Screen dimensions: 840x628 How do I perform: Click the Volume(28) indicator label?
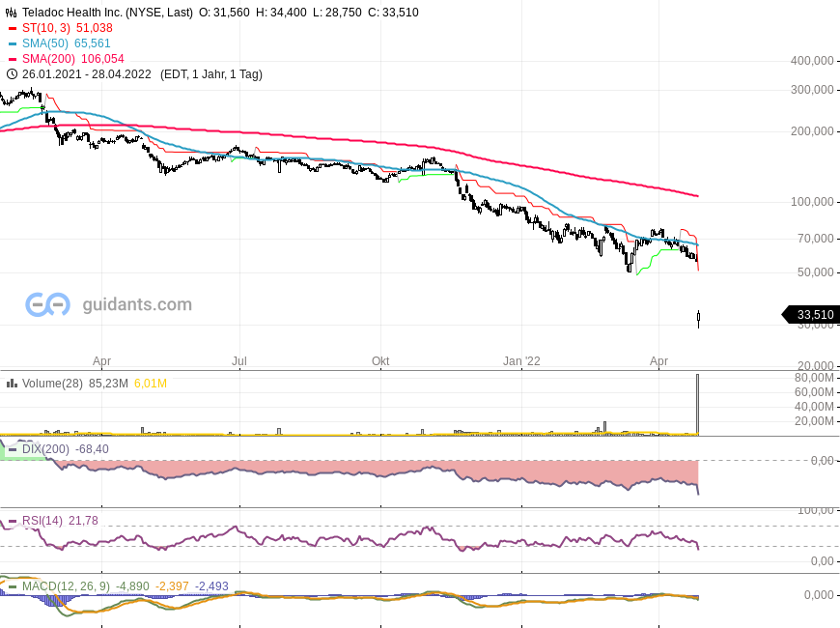[52, 384]
